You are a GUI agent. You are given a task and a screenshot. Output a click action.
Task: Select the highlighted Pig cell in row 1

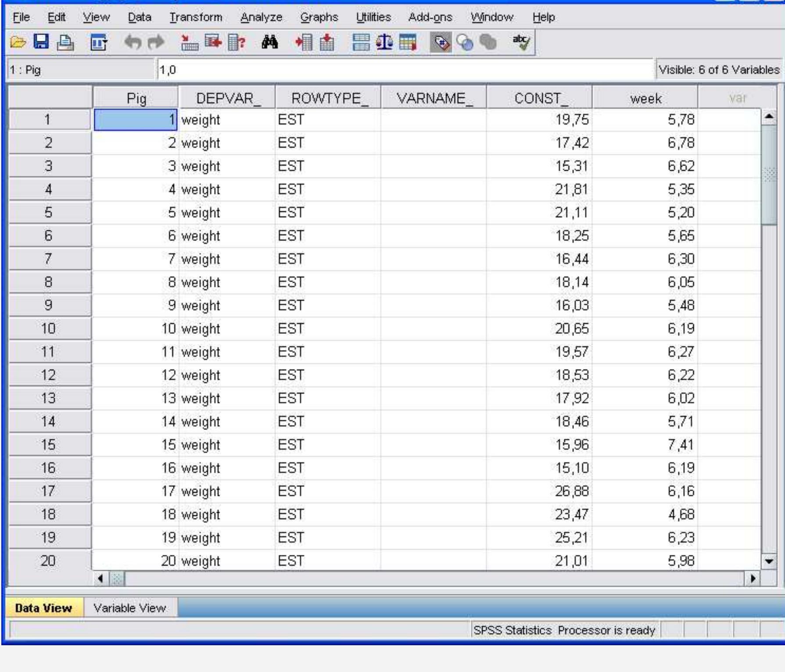pyautogui.click(x=136, y=120)
